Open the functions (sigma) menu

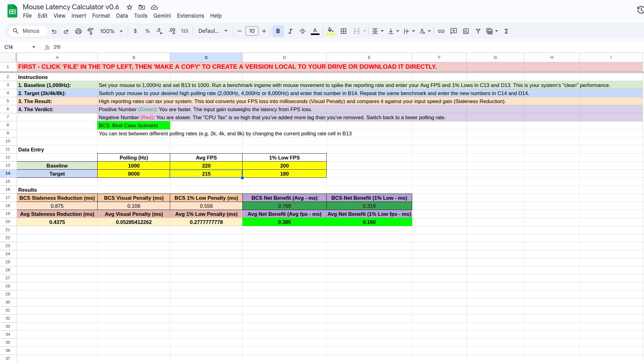click(x=506, y=31)
